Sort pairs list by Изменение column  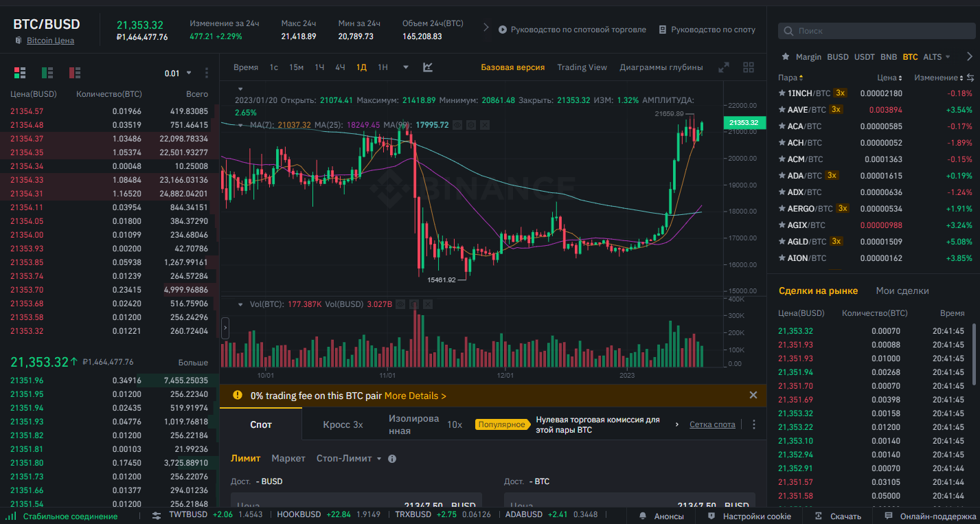(x=939, y=78)
